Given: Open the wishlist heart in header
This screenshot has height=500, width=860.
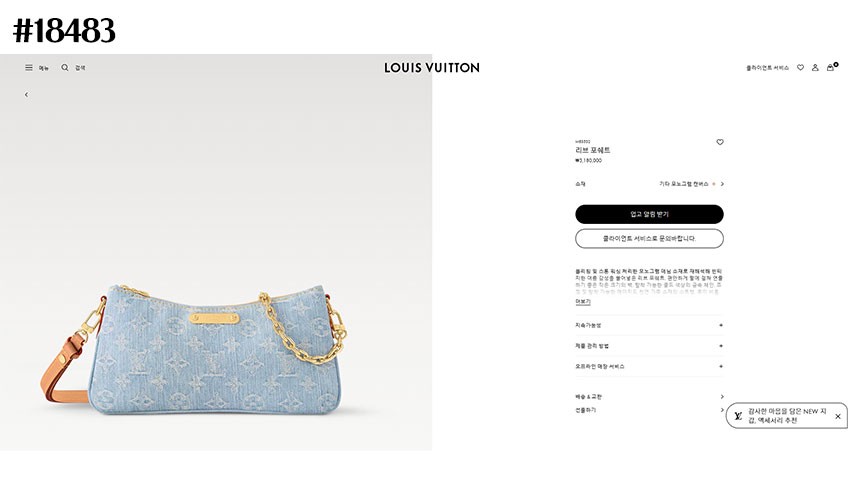Looking at the screenshot, I should [x=800, y=67].
